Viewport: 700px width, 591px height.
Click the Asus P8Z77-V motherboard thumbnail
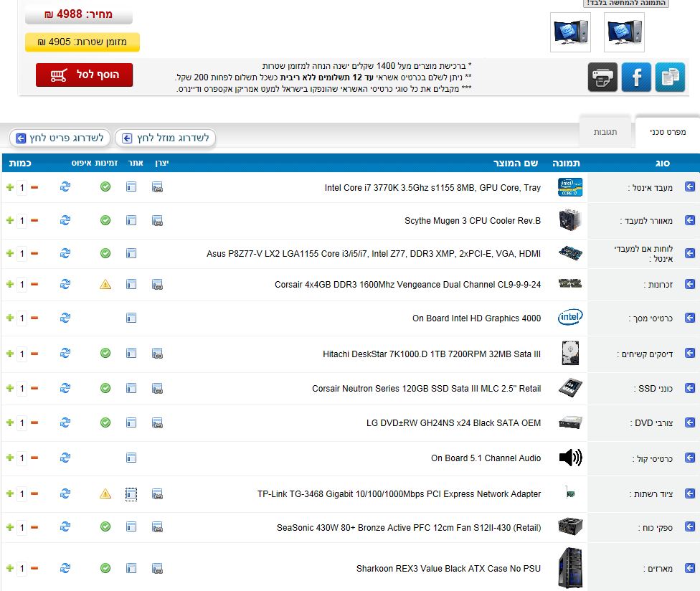tap(570, 253)
